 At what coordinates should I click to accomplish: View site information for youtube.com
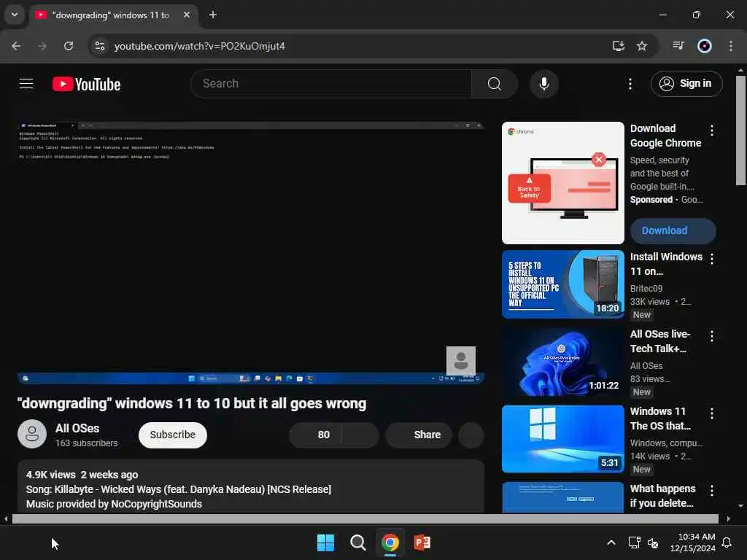(x=99, y=46)
